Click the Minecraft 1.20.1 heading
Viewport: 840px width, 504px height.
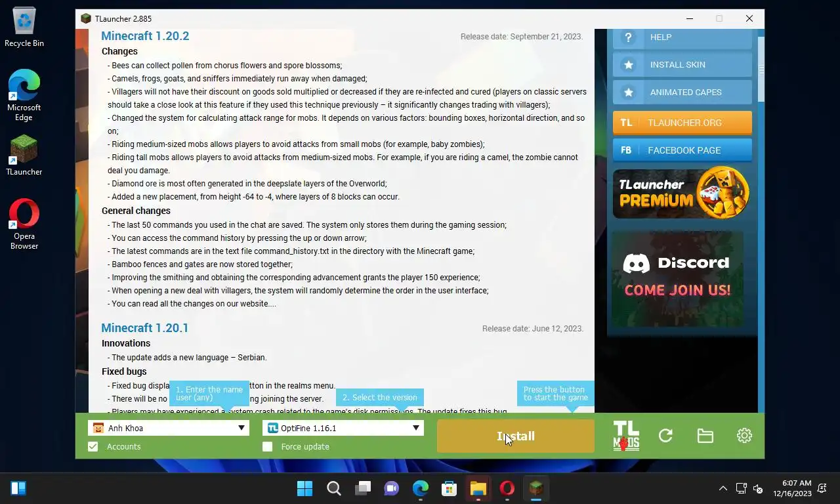[144, 328]
